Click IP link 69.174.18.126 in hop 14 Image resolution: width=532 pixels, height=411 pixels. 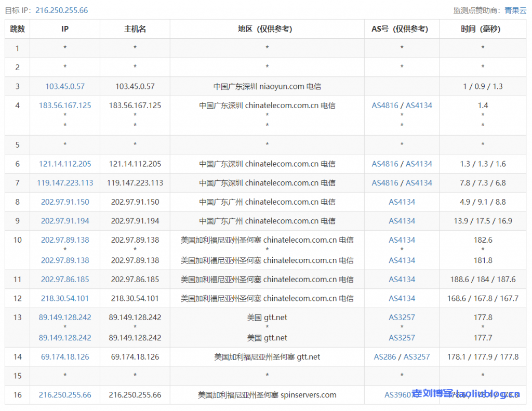pos(65,356)
